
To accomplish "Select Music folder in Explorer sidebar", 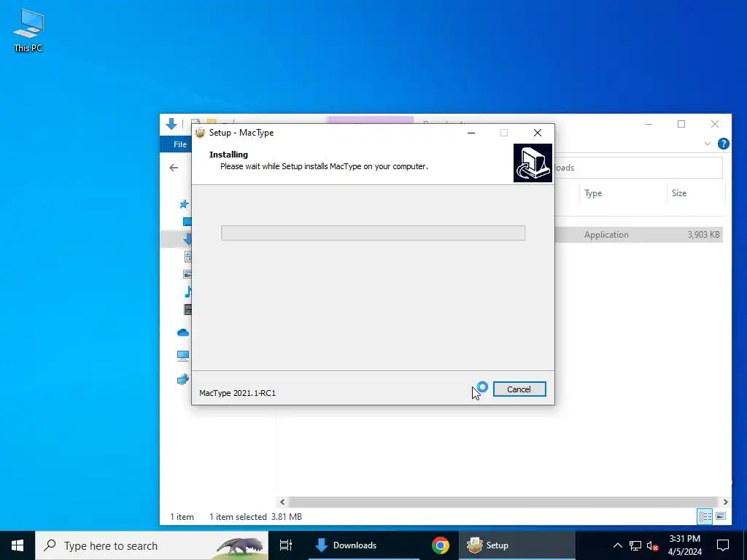I will [187, 292].
